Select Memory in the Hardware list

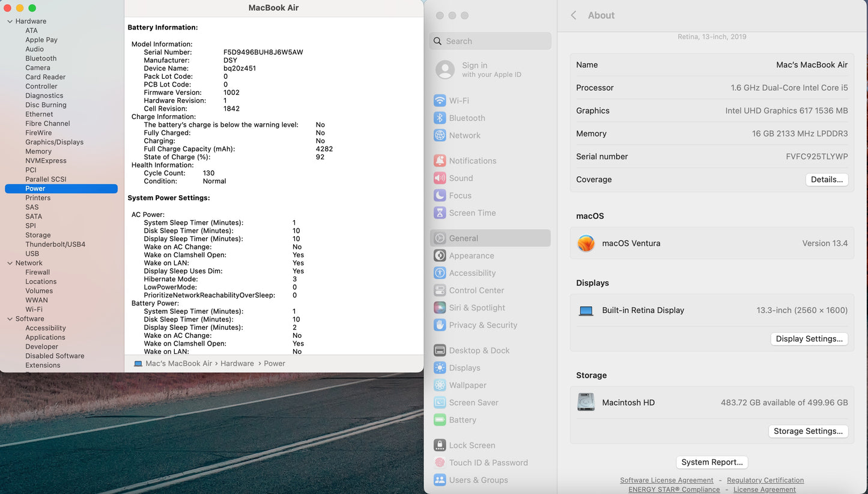(x=38, y=151)
